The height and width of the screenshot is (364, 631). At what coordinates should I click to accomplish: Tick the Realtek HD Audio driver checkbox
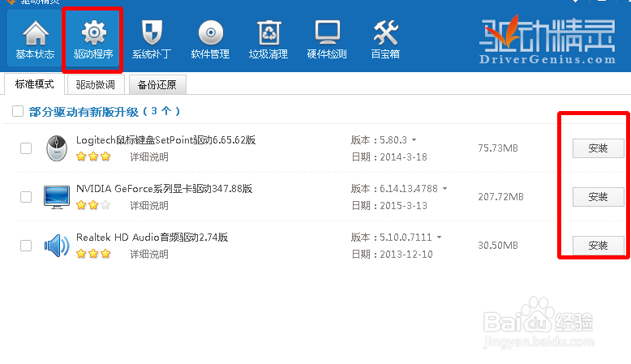[x=26, y=246]
